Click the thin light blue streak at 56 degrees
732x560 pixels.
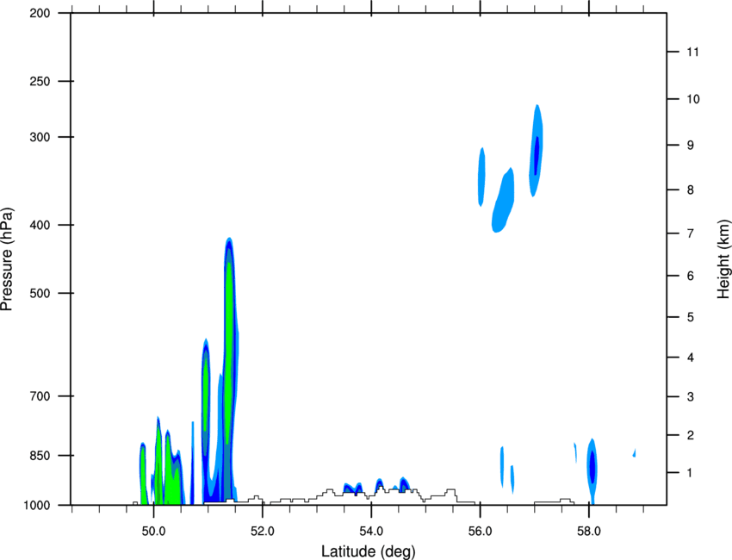(x=481, y=177)
